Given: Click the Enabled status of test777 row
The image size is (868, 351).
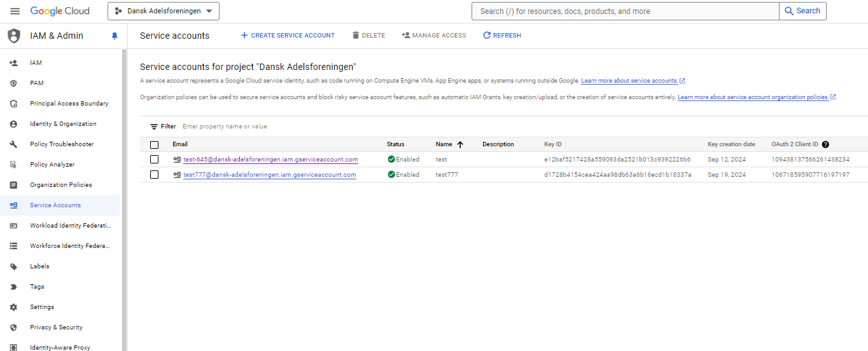Looking at the screenshot, I should [x=403, y=175].
